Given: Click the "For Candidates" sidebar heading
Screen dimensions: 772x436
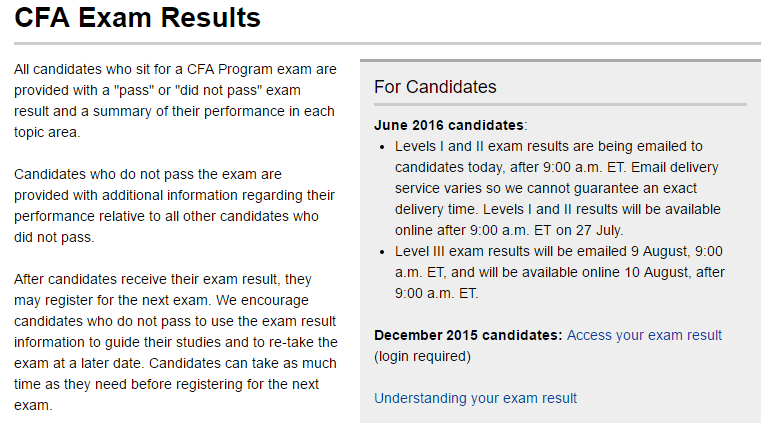Looking at the screenshot, I should tap(435, 87).
